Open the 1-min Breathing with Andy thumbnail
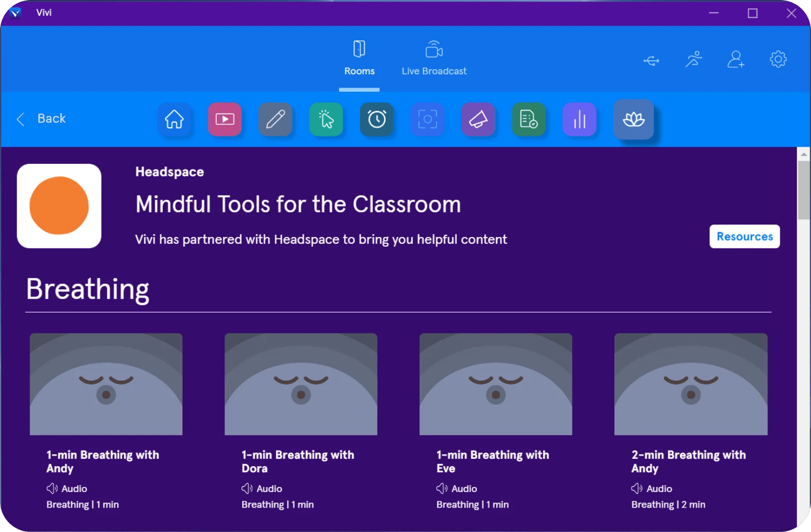The width and height of the screenshot is (811, 532). [x=106, y=384]
